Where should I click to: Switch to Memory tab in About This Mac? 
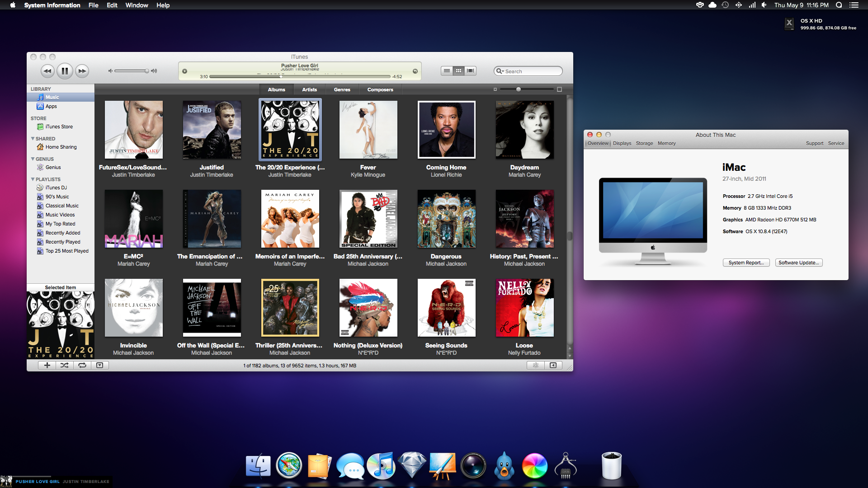(666, 143)
